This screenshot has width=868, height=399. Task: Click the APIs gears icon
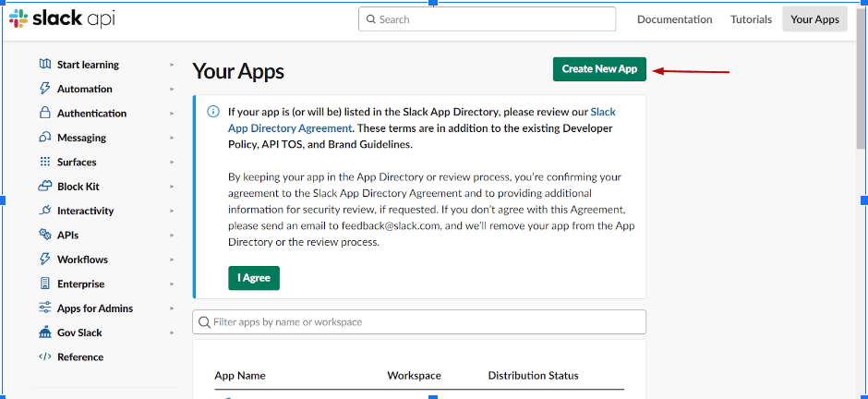(45, 235)
